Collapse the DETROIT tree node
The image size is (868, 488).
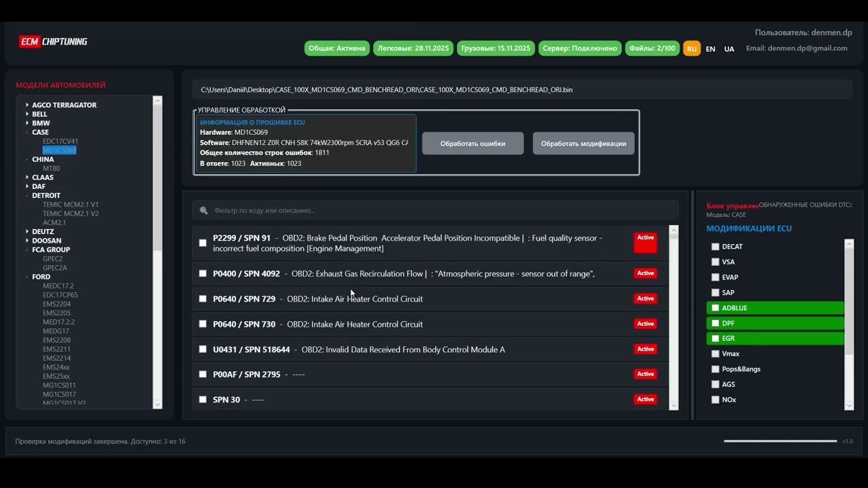27,195
